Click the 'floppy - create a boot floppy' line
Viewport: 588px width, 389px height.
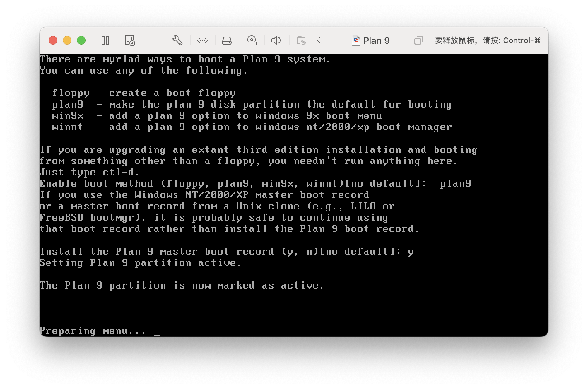coord(144,93)
